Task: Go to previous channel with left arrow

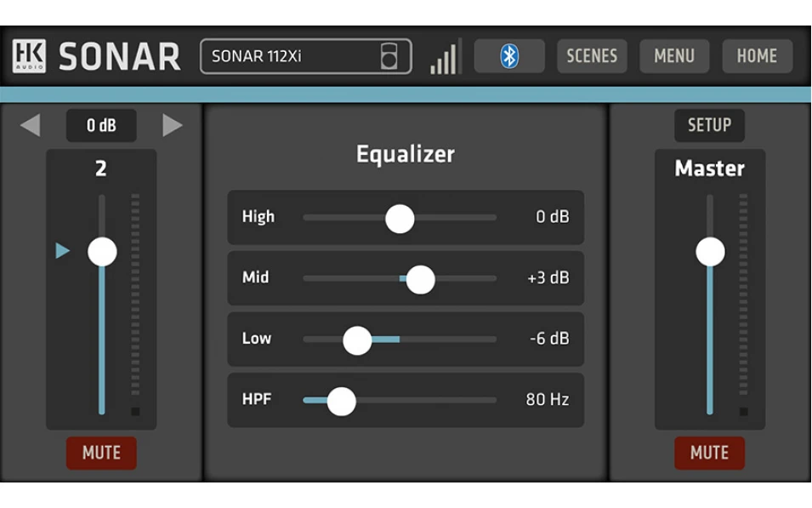Action: coord(30,126)
